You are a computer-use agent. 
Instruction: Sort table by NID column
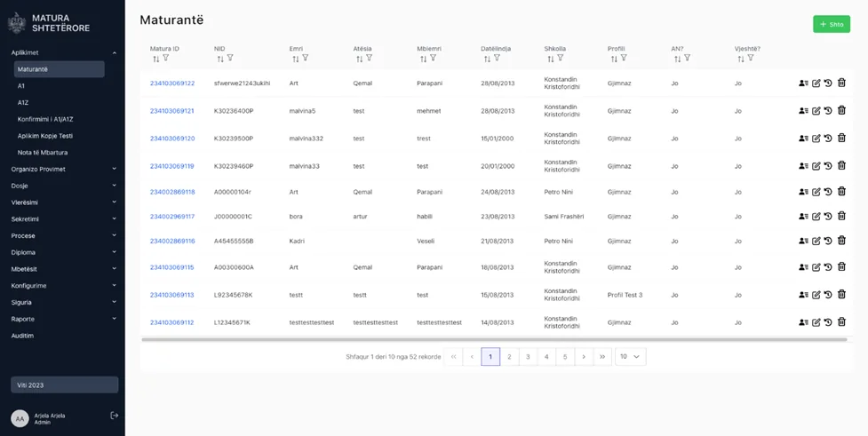pos(220,59)
